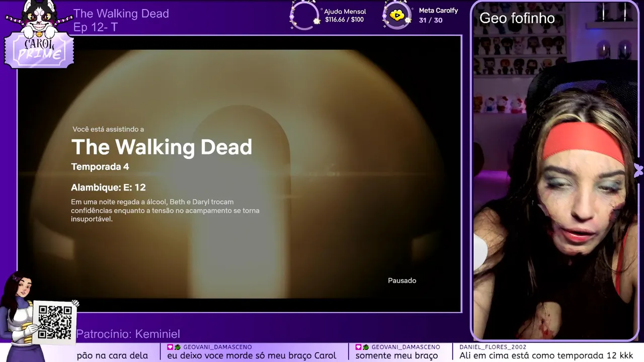
Task: Click 'Geo fofinho' text over the webcam
Action: (x=517, y=19)
